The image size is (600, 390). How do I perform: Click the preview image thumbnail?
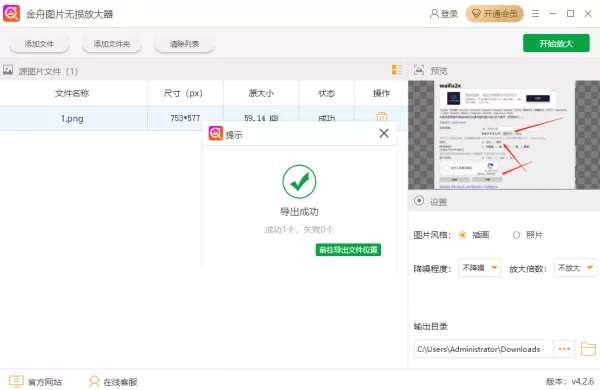[504, 135]
